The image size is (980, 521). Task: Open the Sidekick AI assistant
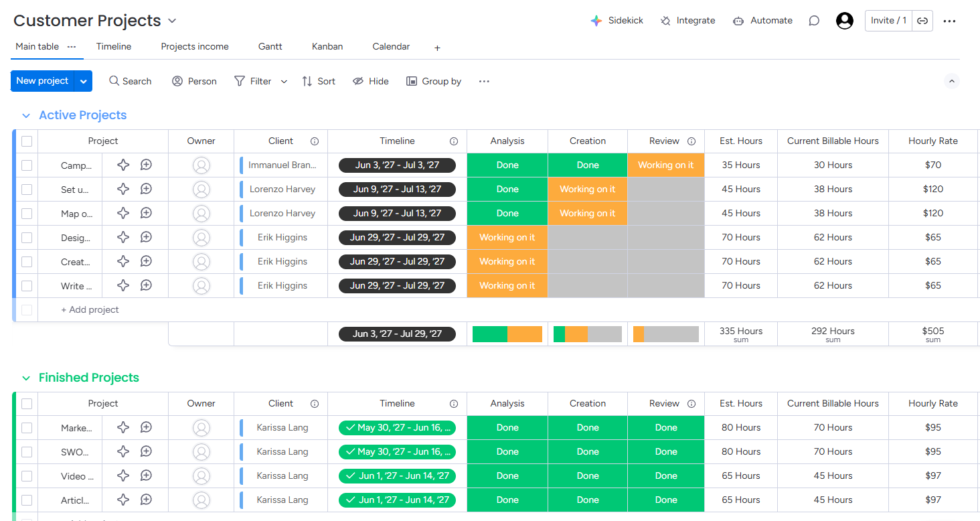616,20
